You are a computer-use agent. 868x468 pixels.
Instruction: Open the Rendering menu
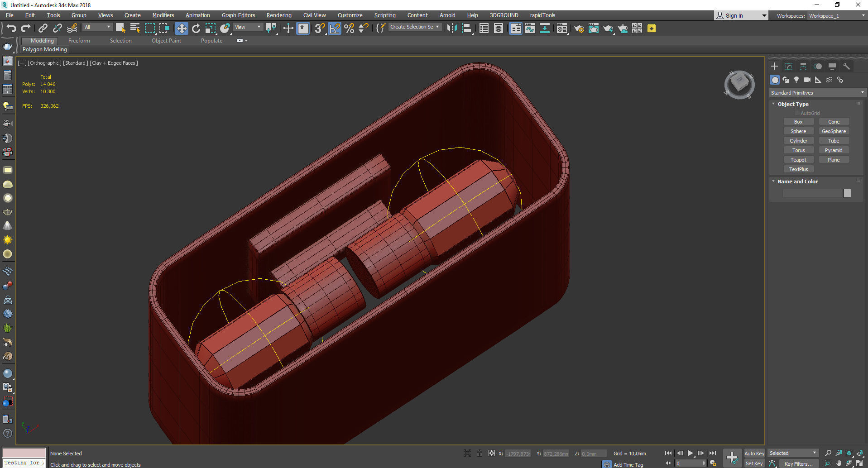279,15
